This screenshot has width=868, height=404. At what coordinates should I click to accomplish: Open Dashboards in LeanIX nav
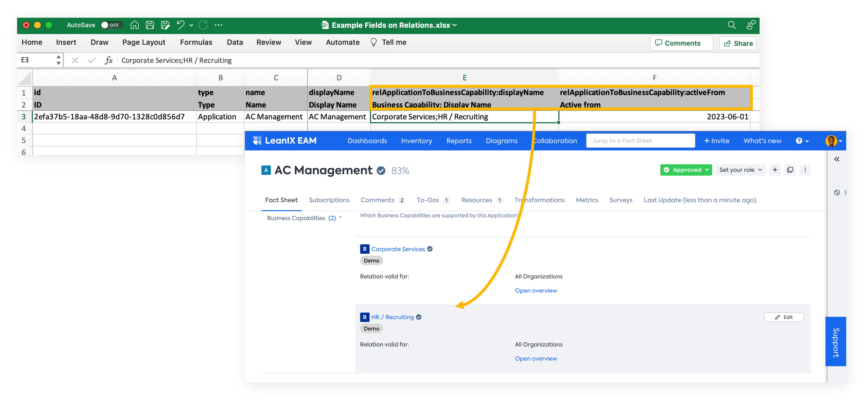pyautogui.click(x=367, y=141)
